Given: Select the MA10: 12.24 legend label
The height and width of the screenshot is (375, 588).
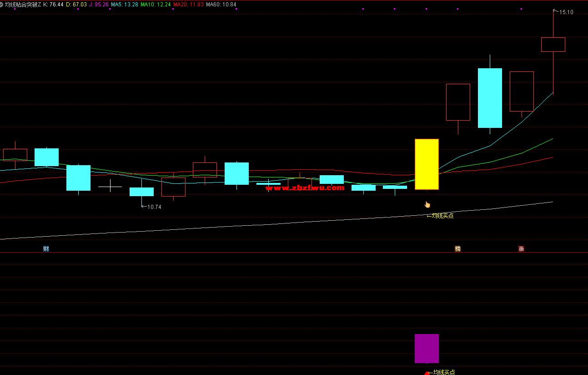Looking at the screenshot, I should (156, 5).
